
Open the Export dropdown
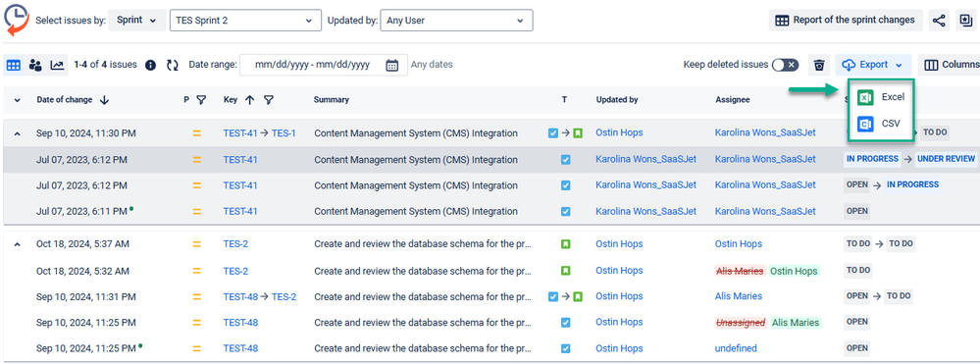873,65
